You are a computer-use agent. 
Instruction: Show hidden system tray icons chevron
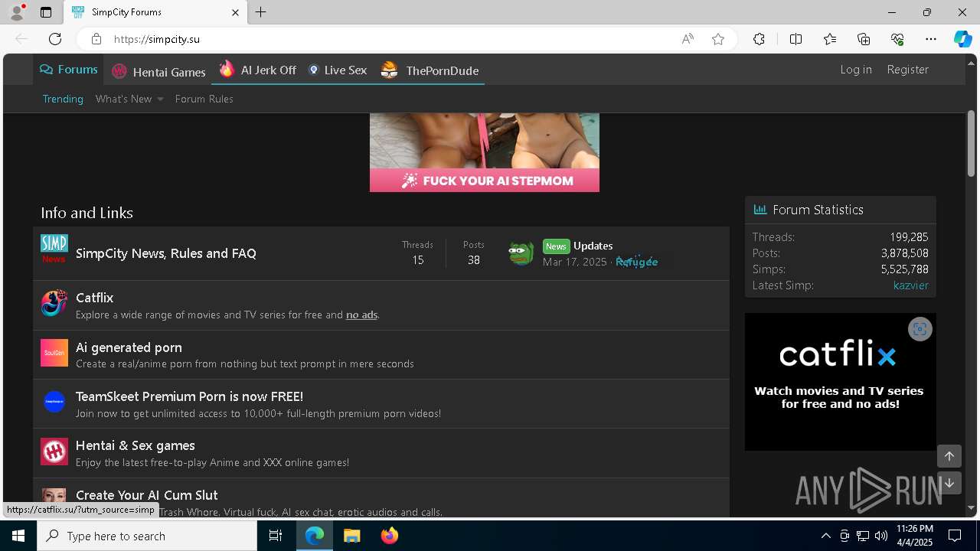(825, 536)
